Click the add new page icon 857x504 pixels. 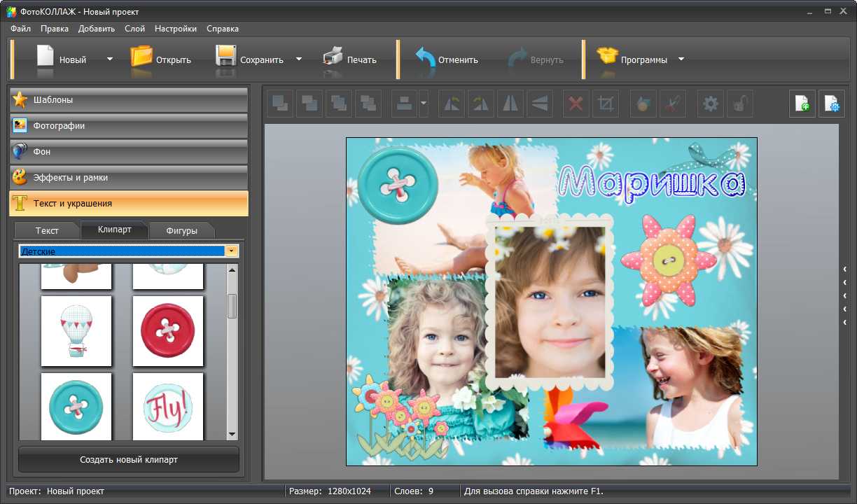click(802, 104)
